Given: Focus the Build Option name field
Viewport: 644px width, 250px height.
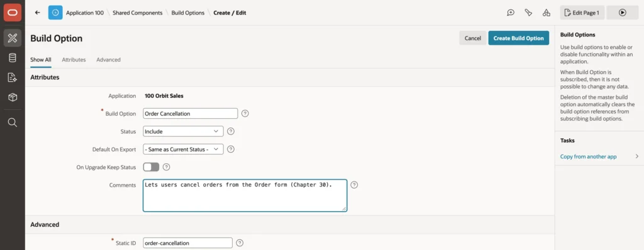Looking at the screenshot, I should [x=190, y=113].
